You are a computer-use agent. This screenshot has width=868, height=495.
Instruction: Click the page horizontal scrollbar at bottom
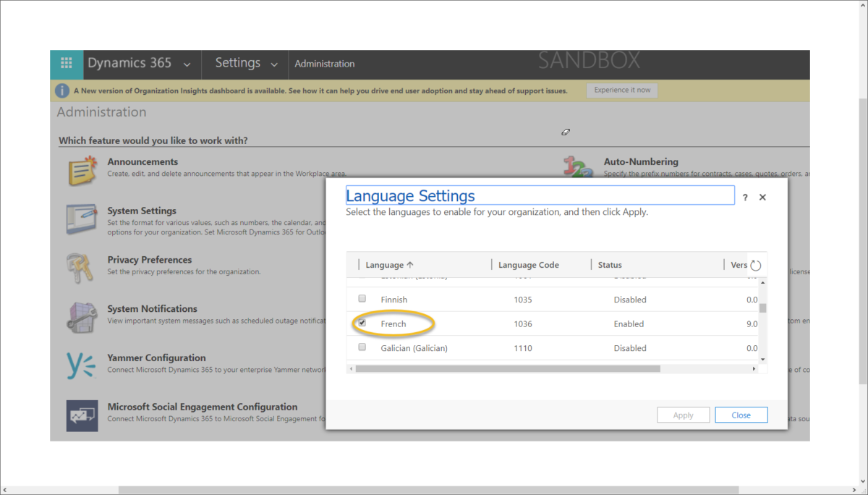(x=428, y=490)
